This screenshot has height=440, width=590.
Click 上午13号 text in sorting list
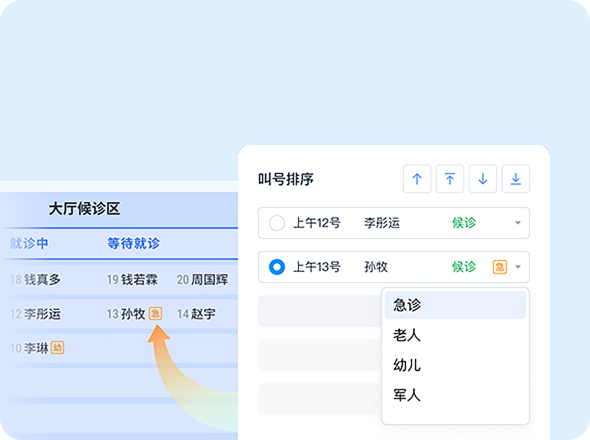(317, 267)
